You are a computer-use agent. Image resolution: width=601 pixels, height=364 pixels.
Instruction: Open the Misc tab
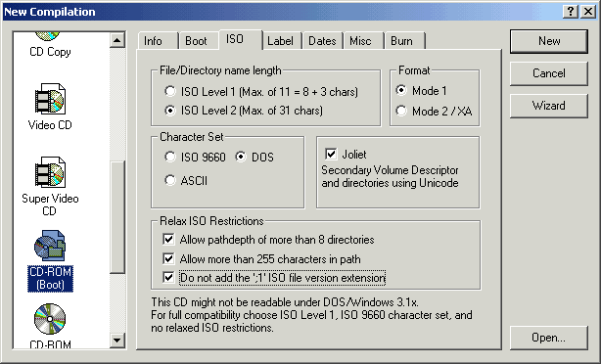364,41
